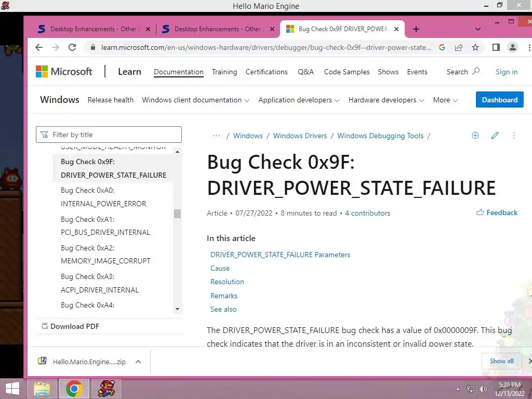532x399 pixels.
Task: Open the Chrome tab search chevron
Action: click(x=478, y=29)
